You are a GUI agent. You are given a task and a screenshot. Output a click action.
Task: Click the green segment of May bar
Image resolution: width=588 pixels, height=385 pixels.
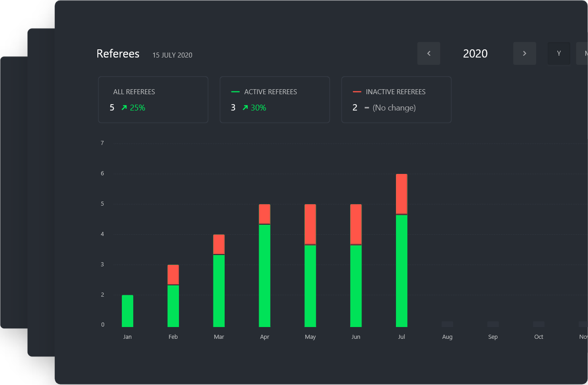(310, 285)
